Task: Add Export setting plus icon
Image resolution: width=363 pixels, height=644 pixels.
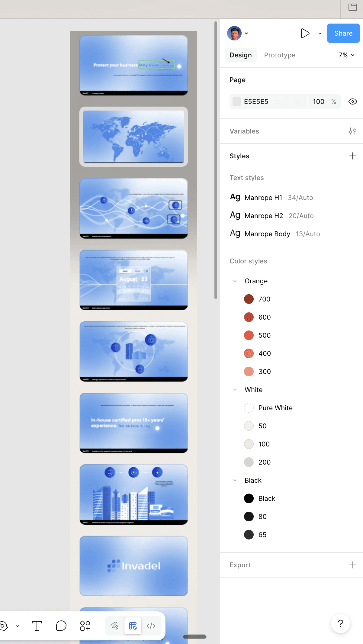Action: [352, 565]
